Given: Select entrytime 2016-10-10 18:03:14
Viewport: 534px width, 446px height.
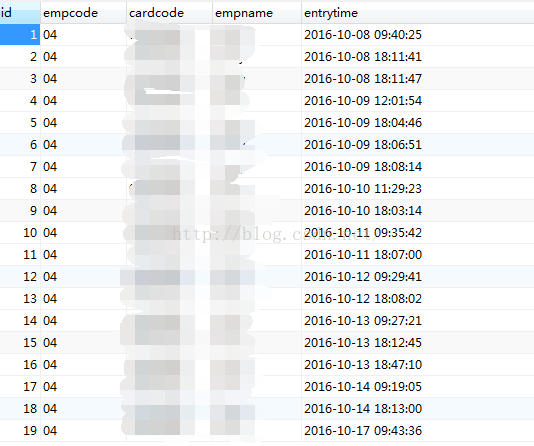Looking at the screenshot, I should click(363, 210).
